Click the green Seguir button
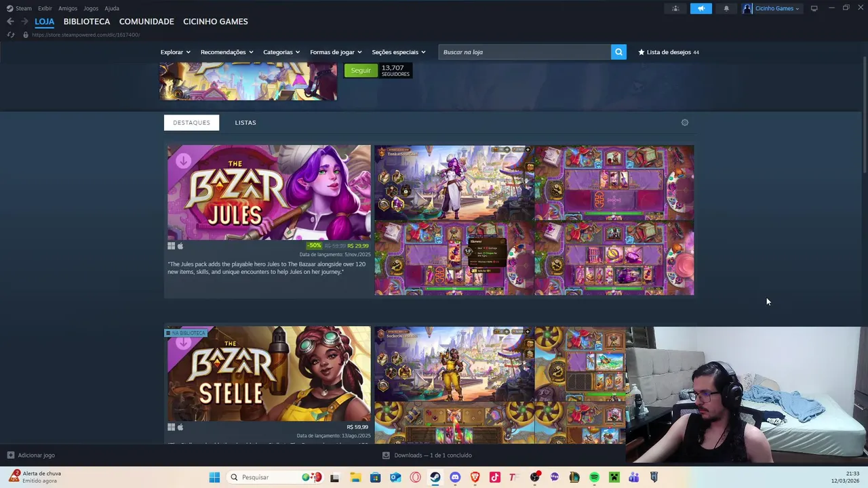The width and height of the screenshot is (868, 488). pos(361,70)
